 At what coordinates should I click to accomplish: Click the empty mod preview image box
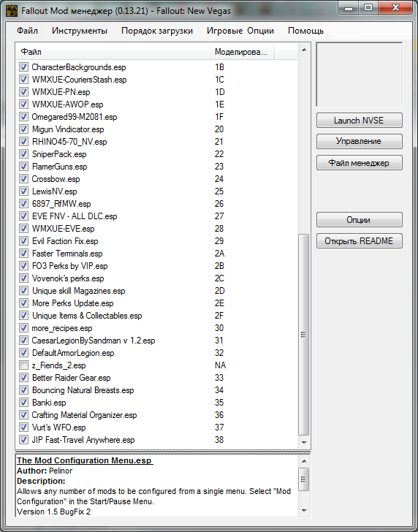[360, 75]
